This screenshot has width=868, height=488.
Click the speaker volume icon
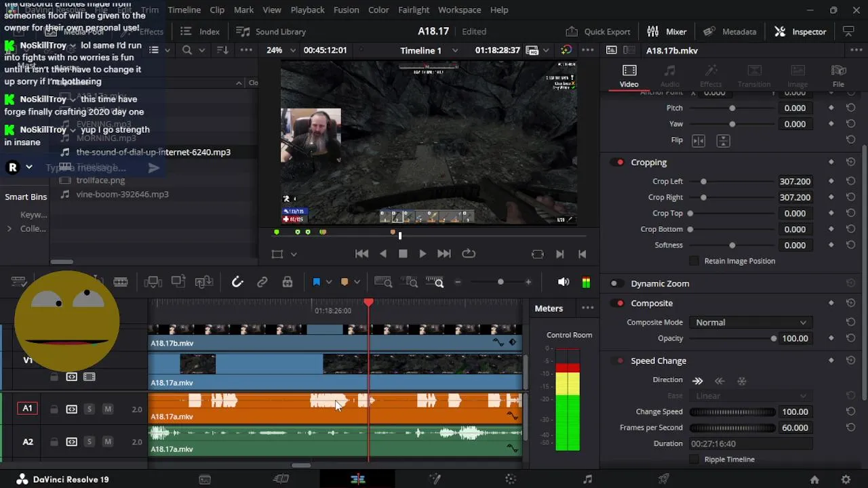click(564, 282)
